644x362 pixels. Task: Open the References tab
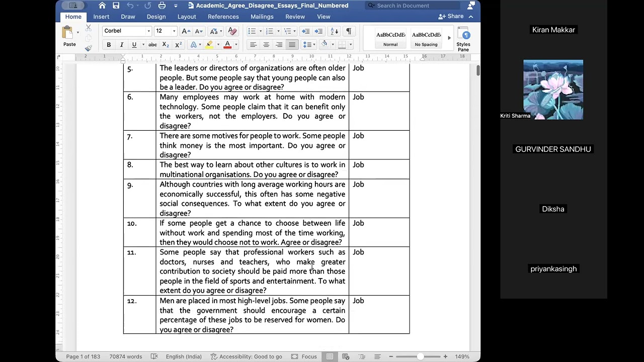tap(223, 17)
